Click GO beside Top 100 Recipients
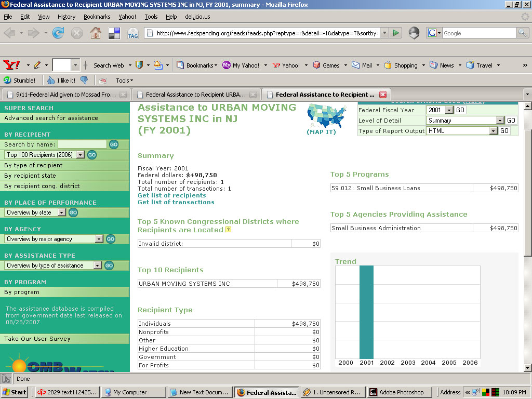532x399 pixels. (x=92, y=155)
